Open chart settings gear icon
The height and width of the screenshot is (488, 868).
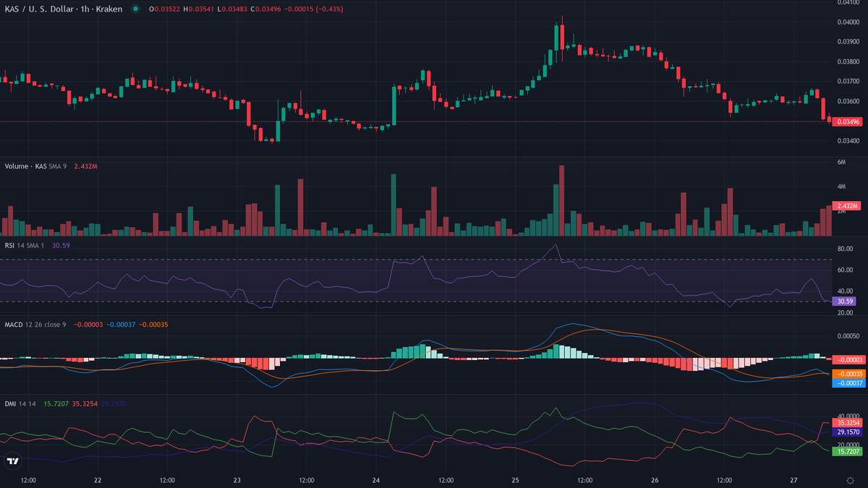pyautogui.click(x=850, y=480)
